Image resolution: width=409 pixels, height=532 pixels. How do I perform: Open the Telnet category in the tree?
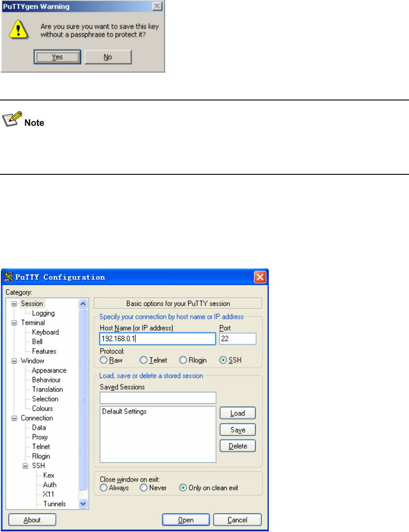pos(41,446)
